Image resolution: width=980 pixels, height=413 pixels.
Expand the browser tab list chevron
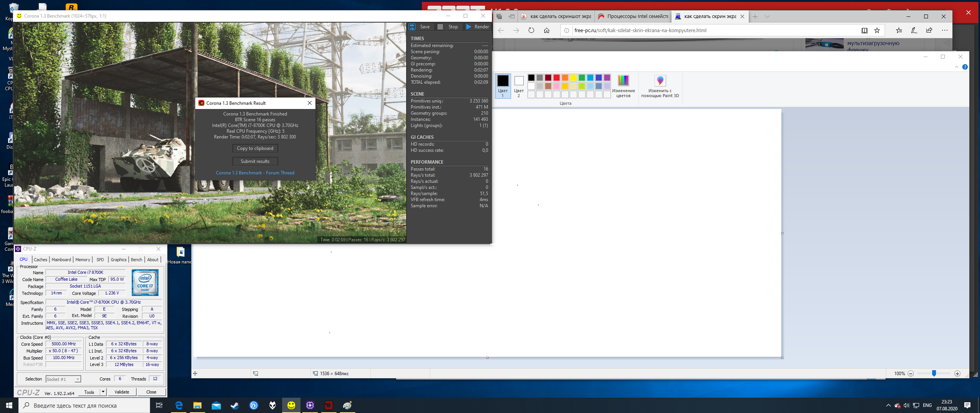(767, 16)
